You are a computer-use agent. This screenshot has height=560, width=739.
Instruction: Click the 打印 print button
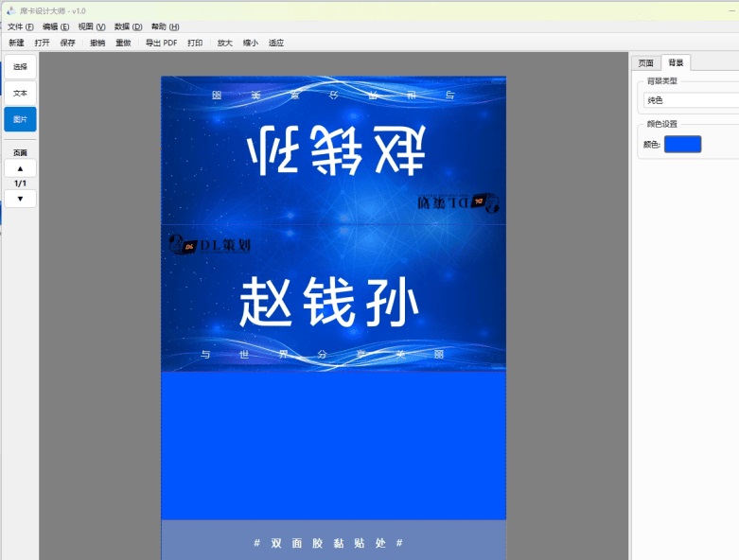[x=195, y=43]
